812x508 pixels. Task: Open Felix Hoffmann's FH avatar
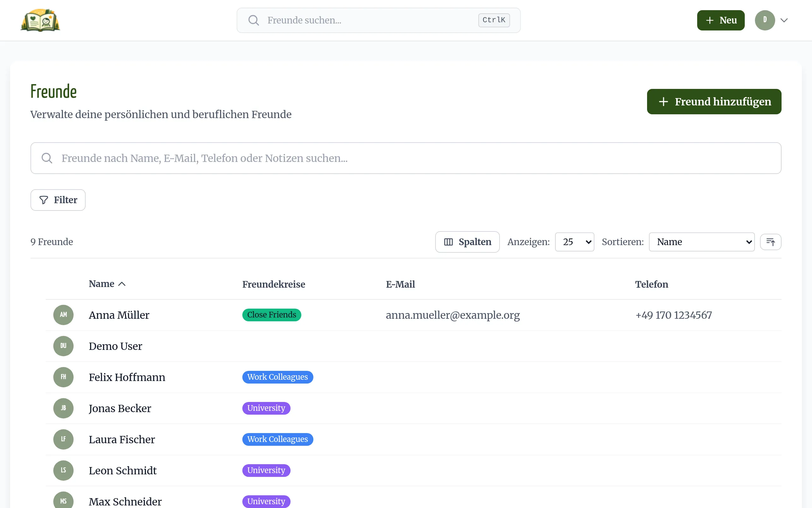[x=63, y=377]
